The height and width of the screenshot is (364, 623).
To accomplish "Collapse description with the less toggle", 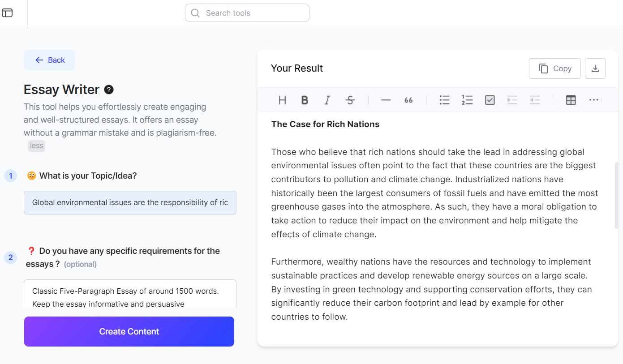I will [36, 146].
